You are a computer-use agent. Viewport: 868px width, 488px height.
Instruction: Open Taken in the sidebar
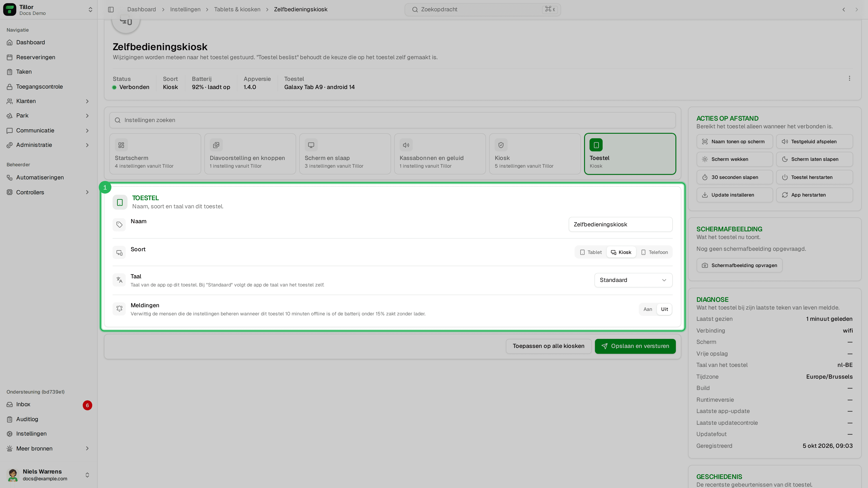coord(49,72)
